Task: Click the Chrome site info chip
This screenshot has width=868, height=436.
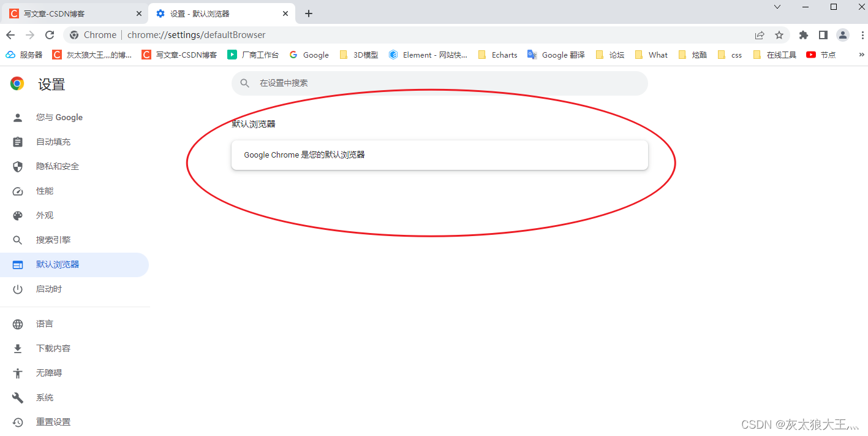Action: coord(93,35)
